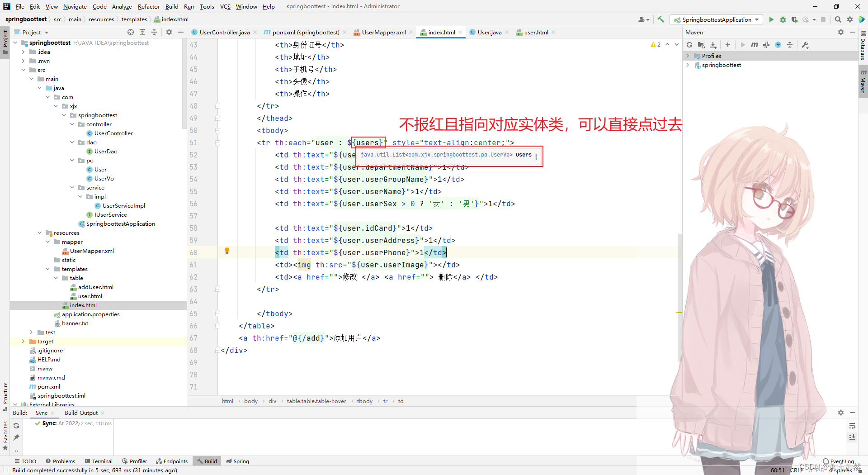Close the index.html editor tab
This screenshot has height=475, width=868.
[x=460, y=32]
